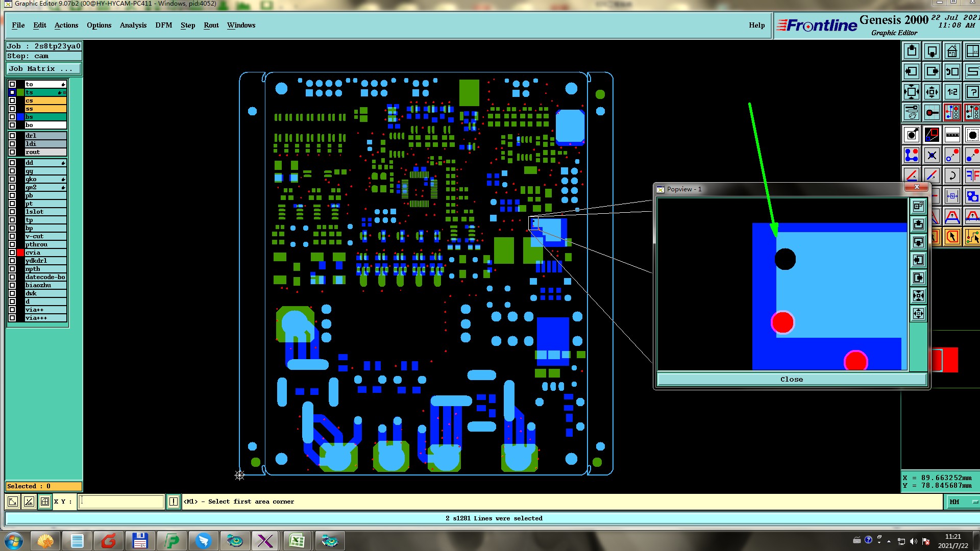Toggle the 'drl' layer checkbox
The image size is (980, 551).
(x=12, y=136)
